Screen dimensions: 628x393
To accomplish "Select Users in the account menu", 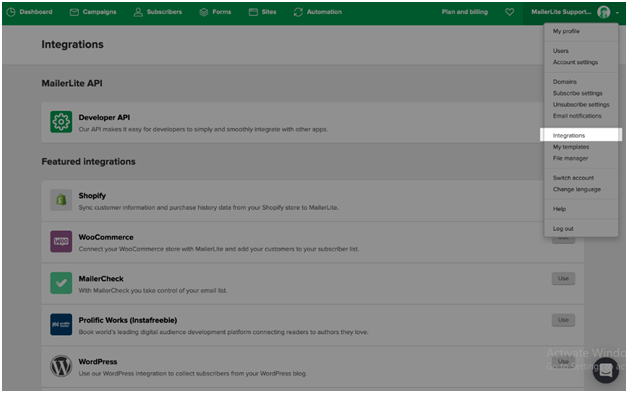I will [x=560, y=51].
